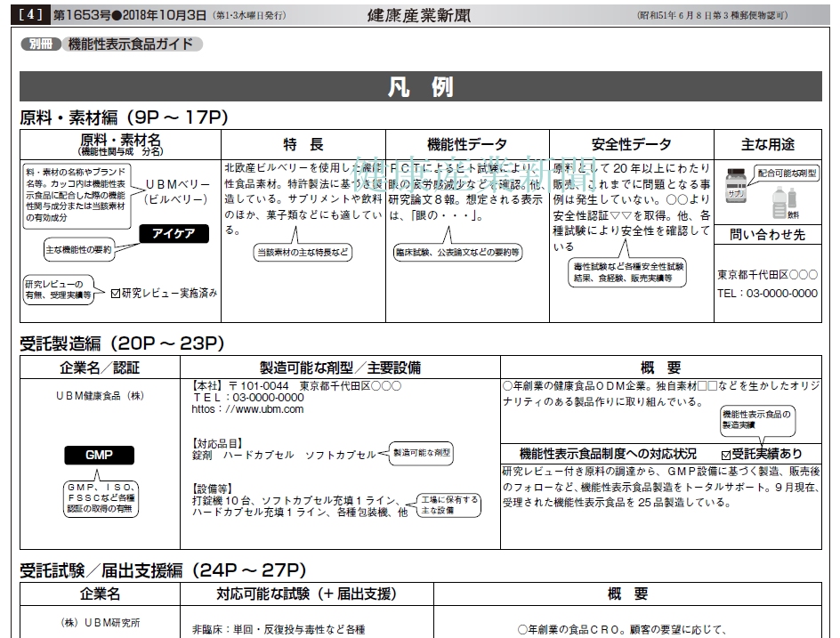Click the 機能性表示食品制度への対応状況 header

pos(608,454)
